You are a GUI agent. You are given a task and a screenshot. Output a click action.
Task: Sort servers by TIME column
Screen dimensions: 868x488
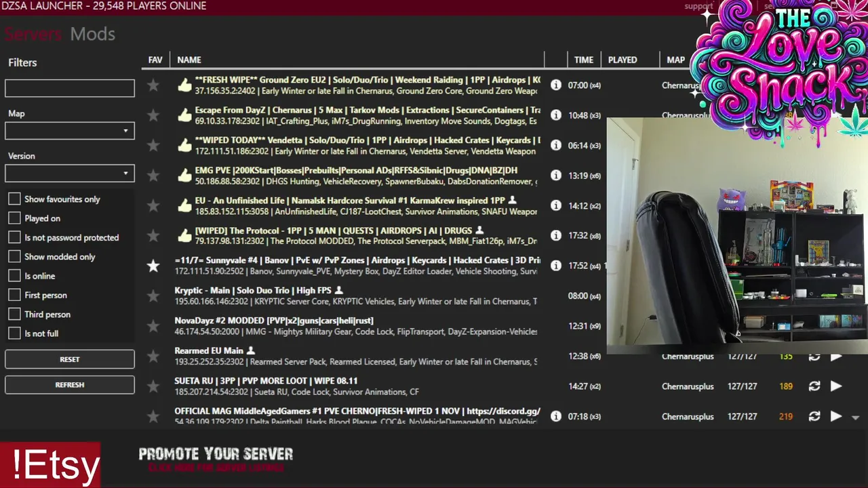point(584,60)
